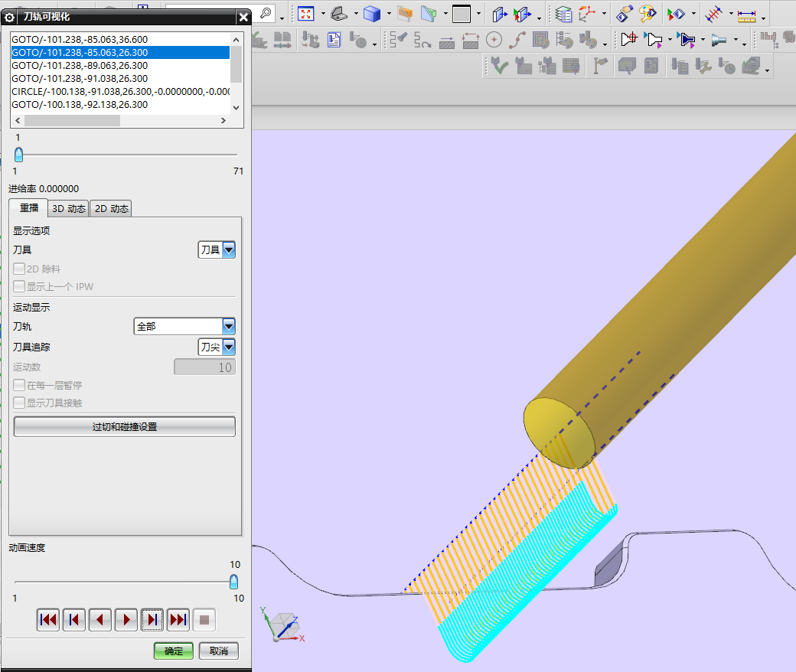
Task: Click step backward playback button
Action: [x=74, y=620]
